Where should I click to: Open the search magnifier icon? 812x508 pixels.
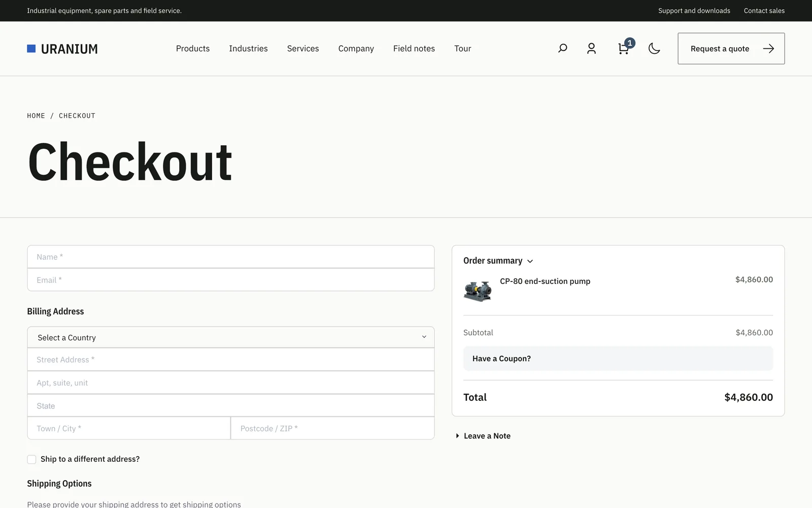(x=562, y=48)
